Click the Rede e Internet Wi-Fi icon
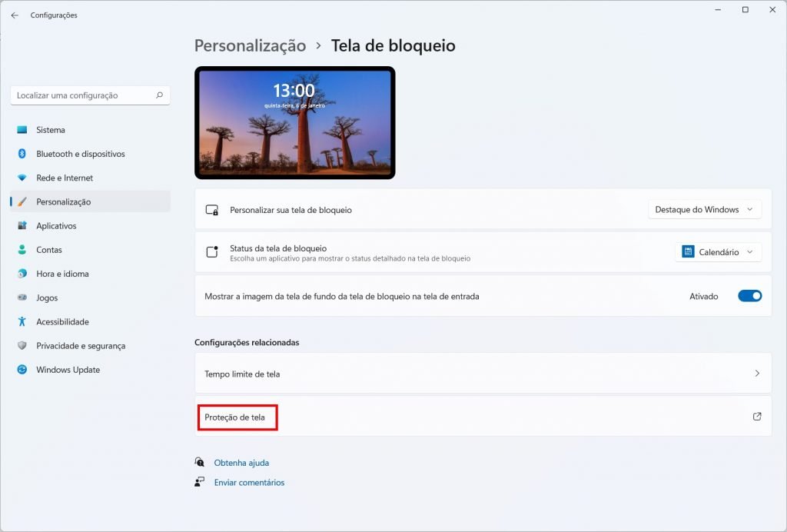This screenshot has width=787, height=532. [x=22, y=178]
